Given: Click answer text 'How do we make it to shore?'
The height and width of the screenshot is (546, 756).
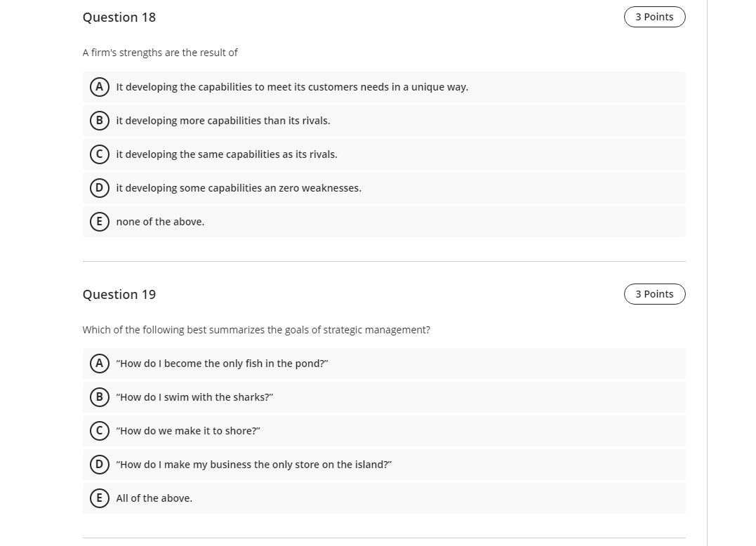Looking at the screenshot, I should click(188, 432).
